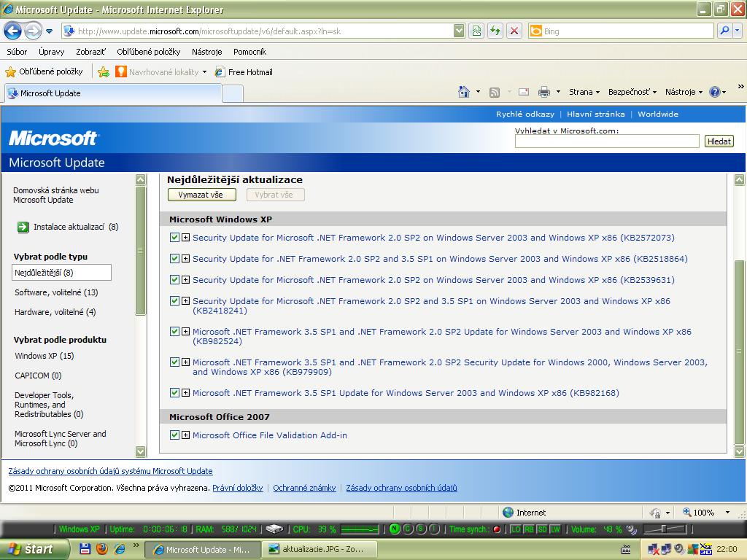This screenshot has width=747, height=560.
Task: Click the floppy disk quick launch icon
Action: (x=85, y=549)
